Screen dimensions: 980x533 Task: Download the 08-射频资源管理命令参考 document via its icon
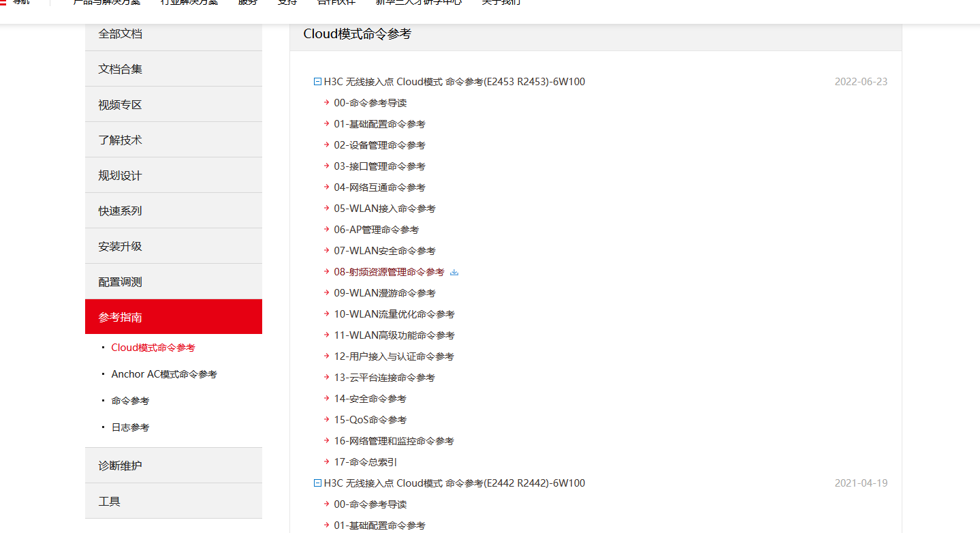[454, 272]
